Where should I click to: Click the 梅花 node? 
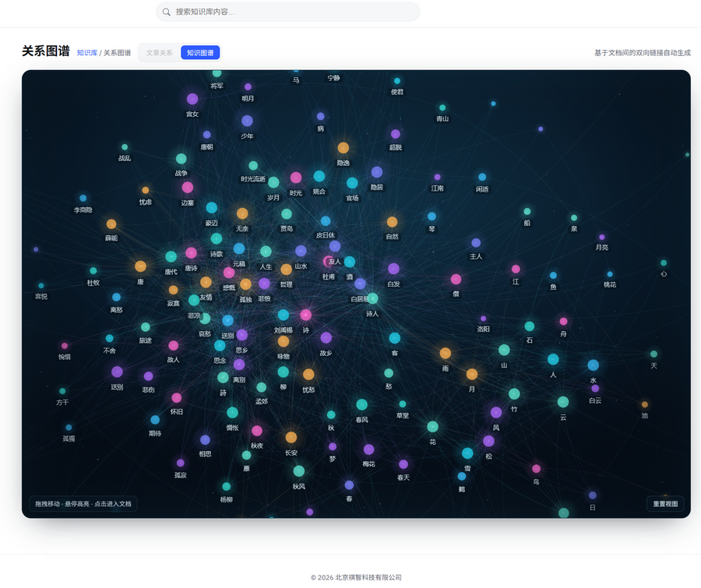pos(369,449)
